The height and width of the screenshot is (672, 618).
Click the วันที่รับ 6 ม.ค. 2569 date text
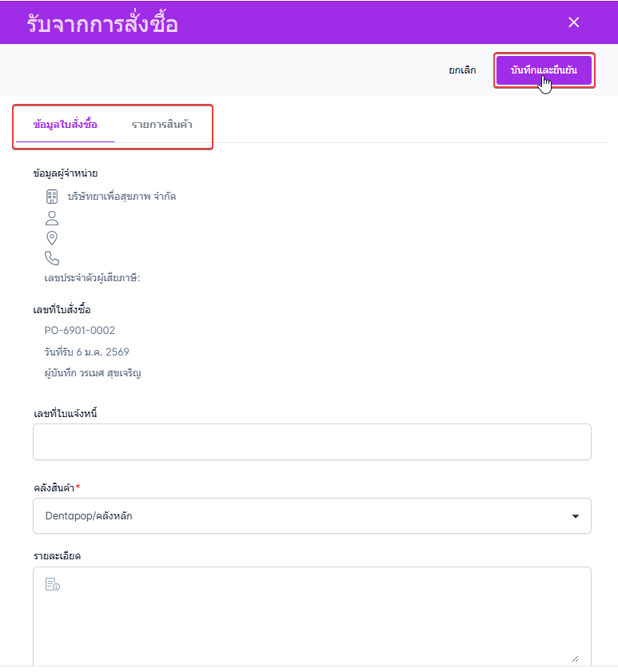point(86,352)
